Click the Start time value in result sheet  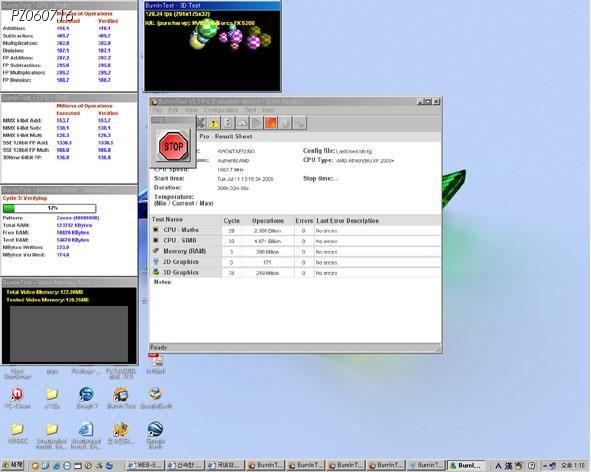coord(245,179)
